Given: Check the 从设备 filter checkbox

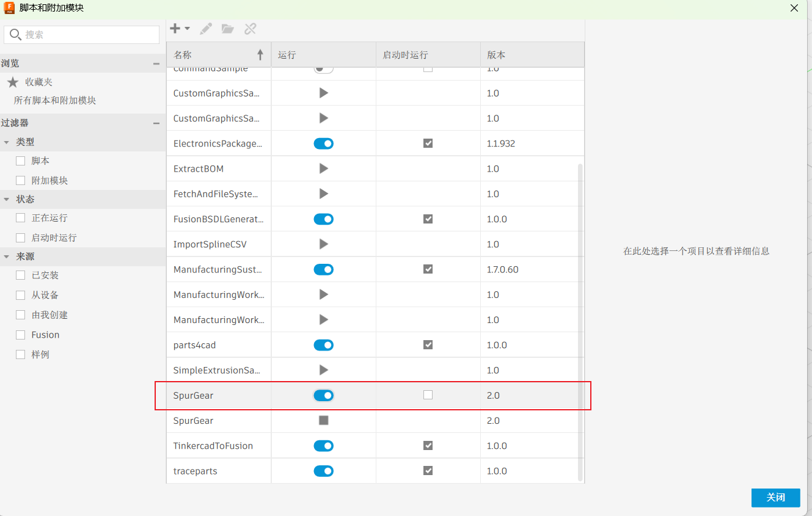Looking at the screenshot, I should pos(21,295).
